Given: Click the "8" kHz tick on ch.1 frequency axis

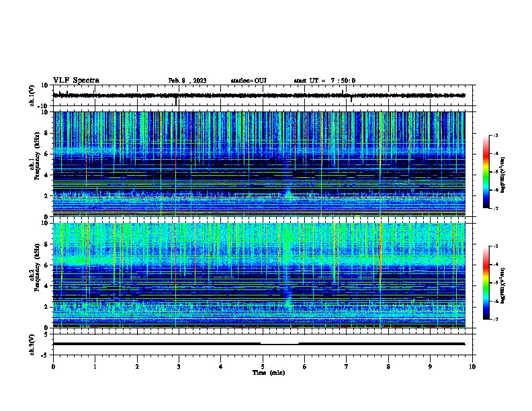Looking at the screenshot, I should (46, 133).
